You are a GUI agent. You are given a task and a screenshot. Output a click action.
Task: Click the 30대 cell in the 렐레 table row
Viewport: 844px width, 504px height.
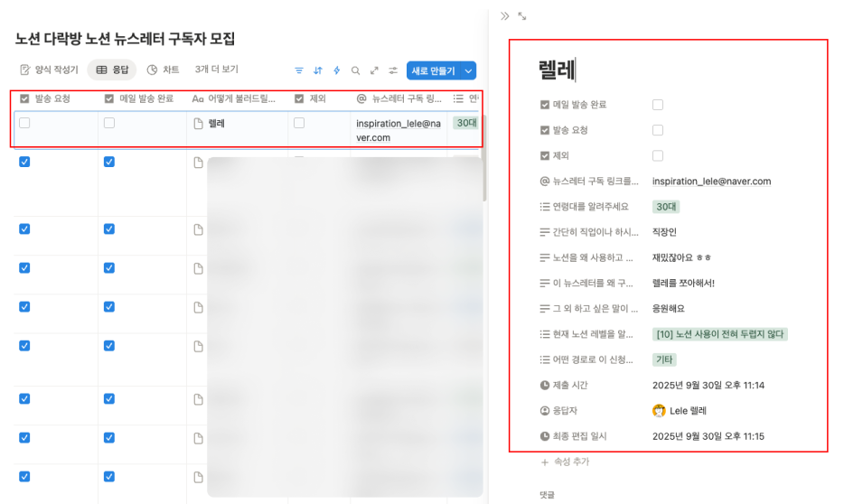pyautogui.click(x=466, y=123)
